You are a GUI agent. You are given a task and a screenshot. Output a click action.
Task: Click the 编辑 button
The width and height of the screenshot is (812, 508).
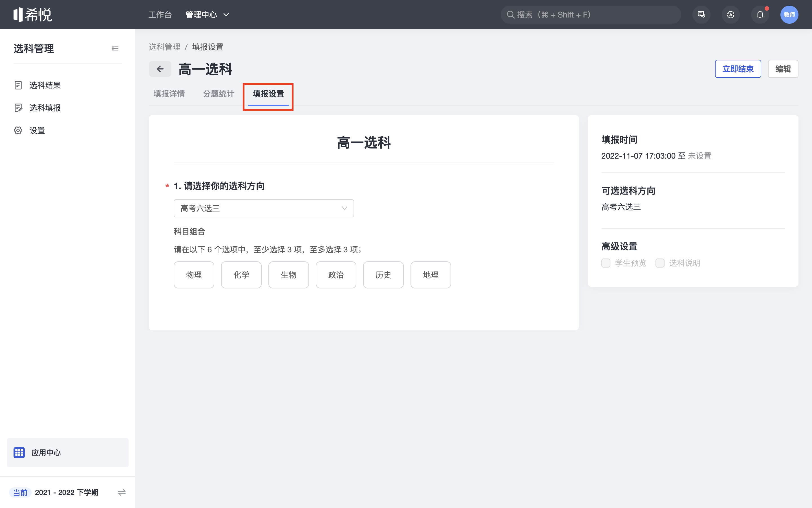pyautogui.click(x=783, y=69)
